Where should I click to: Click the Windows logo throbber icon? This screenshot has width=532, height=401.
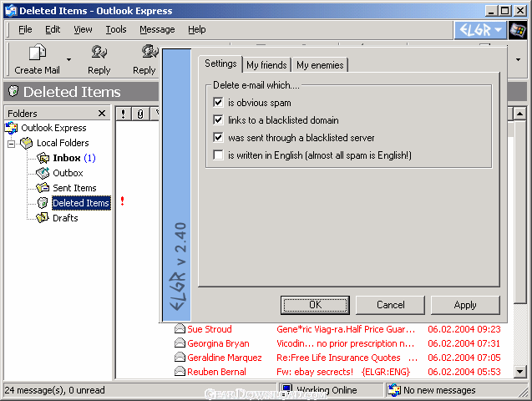(x=517, y=30)
